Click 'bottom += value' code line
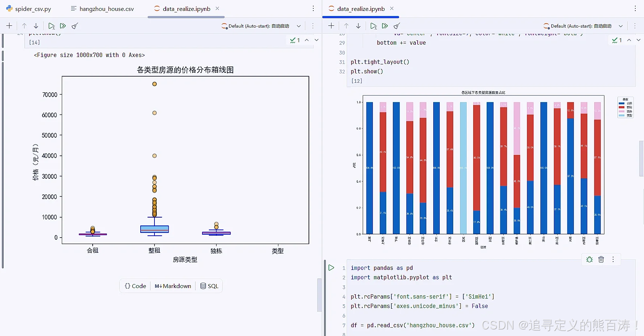This screenshot has height=336, width=644. (401, 43)
